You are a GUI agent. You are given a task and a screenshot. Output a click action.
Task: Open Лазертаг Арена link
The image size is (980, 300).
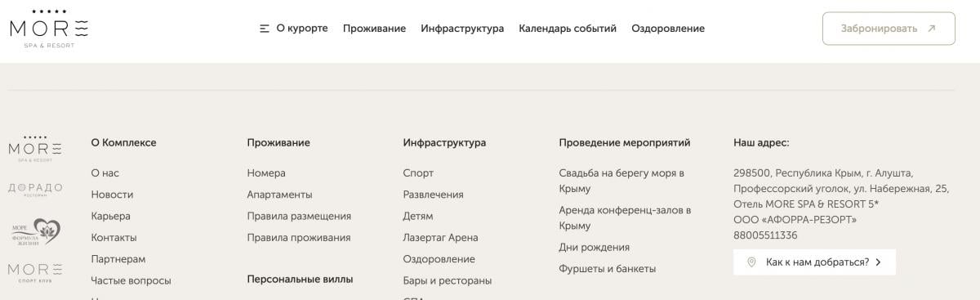[x=441, y=238]
